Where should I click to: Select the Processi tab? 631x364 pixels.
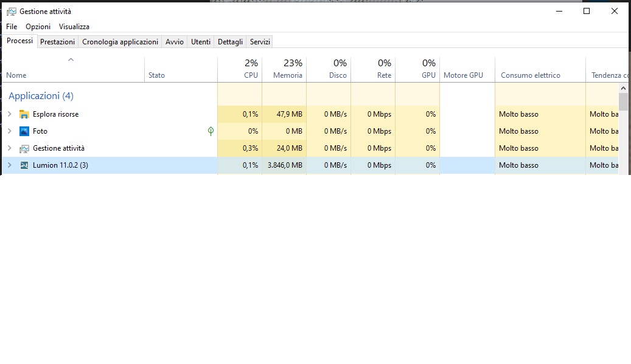[19, 41]
